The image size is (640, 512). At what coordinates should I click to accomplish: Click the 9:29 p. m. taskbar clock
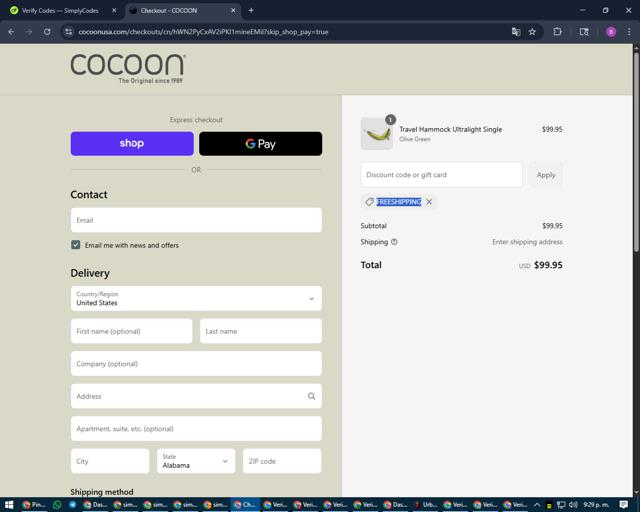coord(596,505)
